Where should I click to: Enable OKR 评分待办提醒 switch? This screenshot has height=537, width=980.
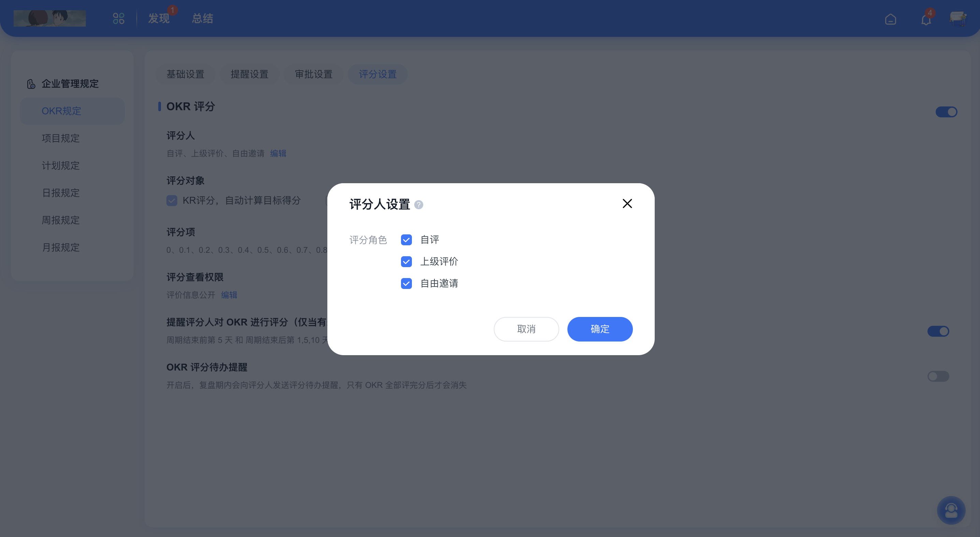click(x=938, y=376)
